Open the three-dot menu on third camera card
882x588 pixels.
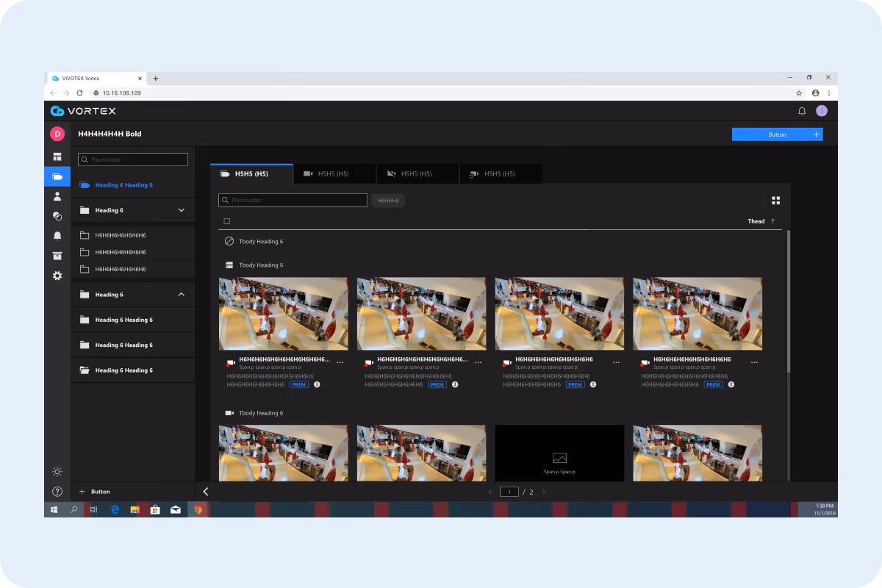(x=616, y=362)
